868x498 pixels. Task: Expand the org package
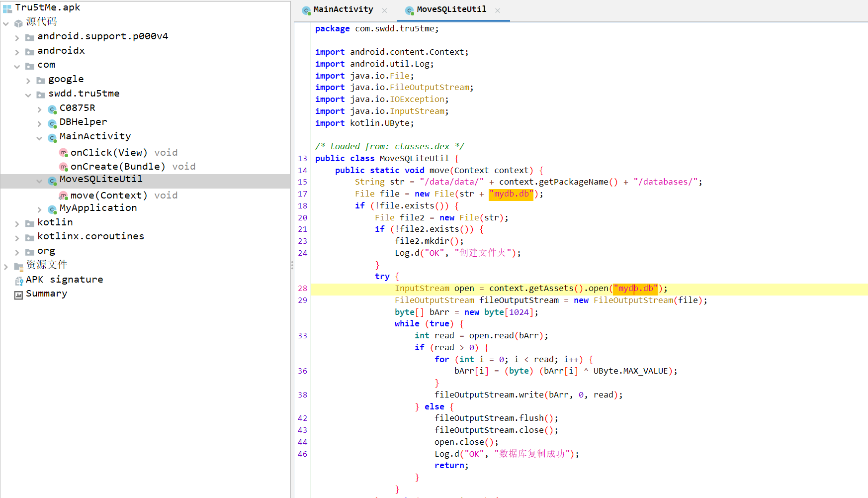17,252
